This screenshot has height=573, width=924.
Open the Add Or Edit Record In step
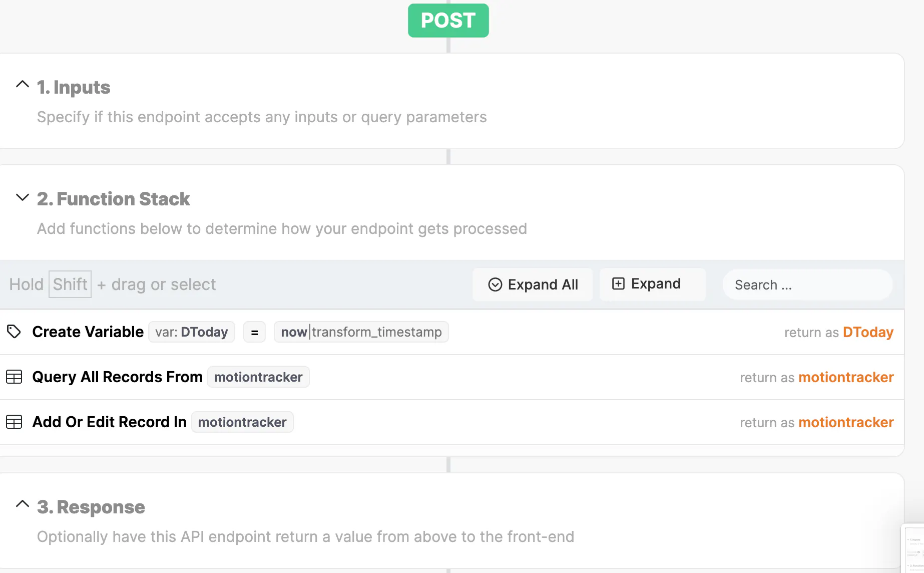[109, 422]
